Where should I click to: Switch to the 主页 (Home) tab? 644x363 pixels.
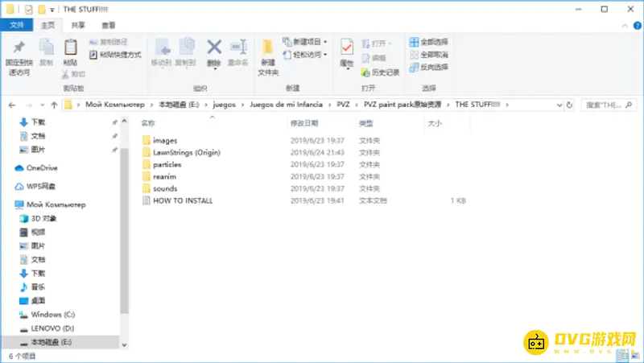tap(48, 26)
